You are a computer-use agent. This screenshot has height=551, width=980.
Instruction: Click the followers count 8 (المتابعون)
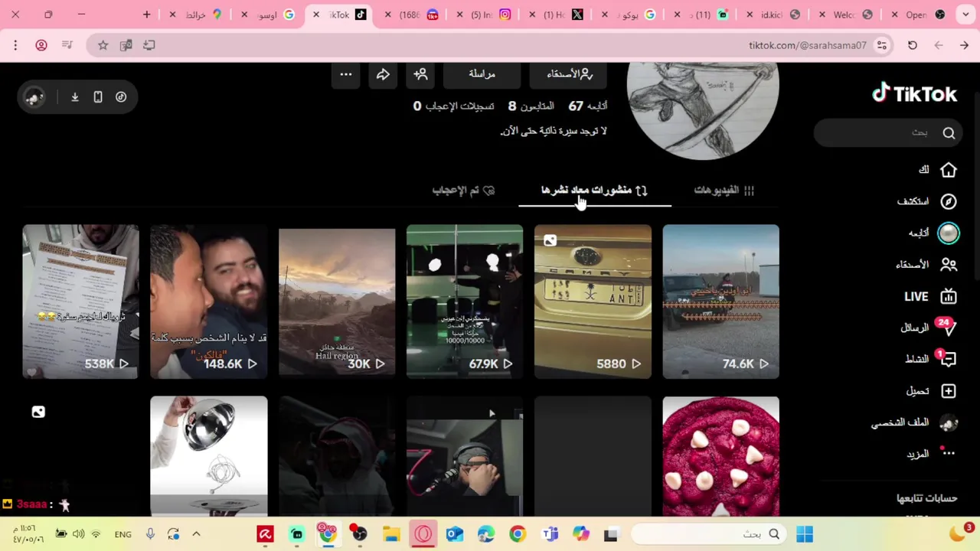tap(531, 106)
